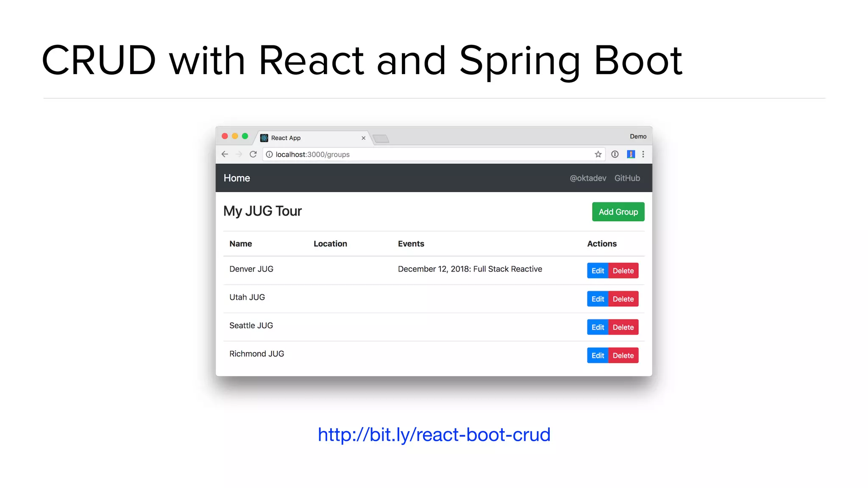Click the Add Group button
868x488 pixels.
point(618,212)
